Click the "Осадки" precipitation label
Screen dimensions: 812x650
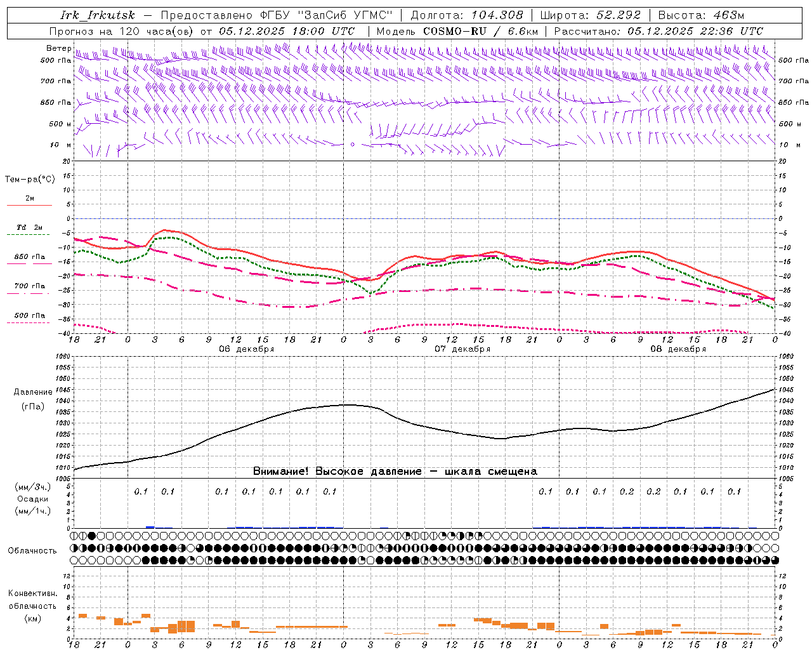tap(33, 499)
